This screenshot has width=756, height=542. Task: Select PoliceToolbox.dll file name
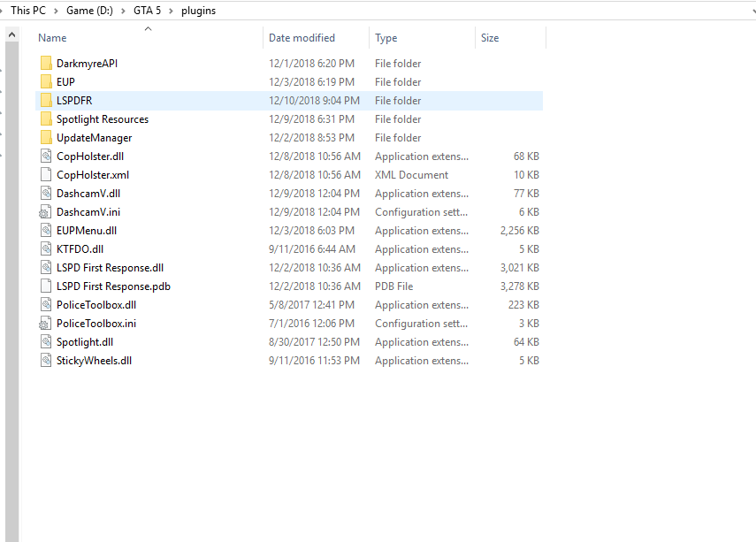pos(96,305)
